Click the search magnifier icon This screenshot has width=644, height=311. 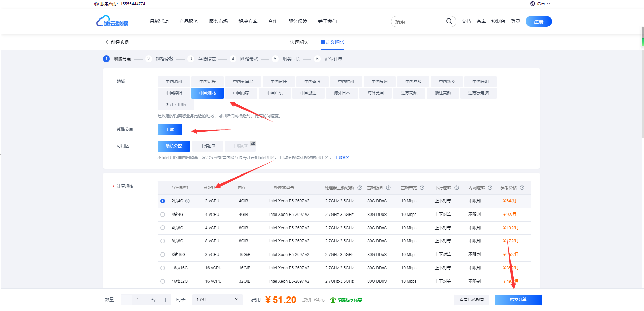click(449, 21)
